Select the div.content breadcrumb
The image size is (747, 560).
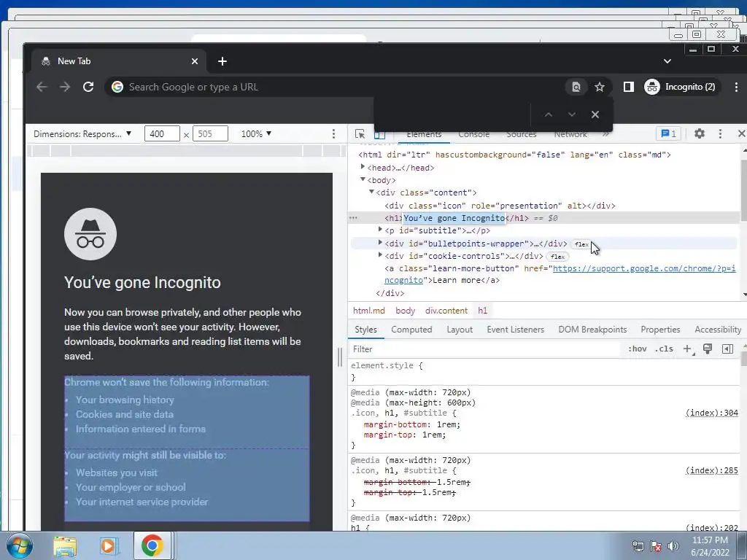(446, 311)
